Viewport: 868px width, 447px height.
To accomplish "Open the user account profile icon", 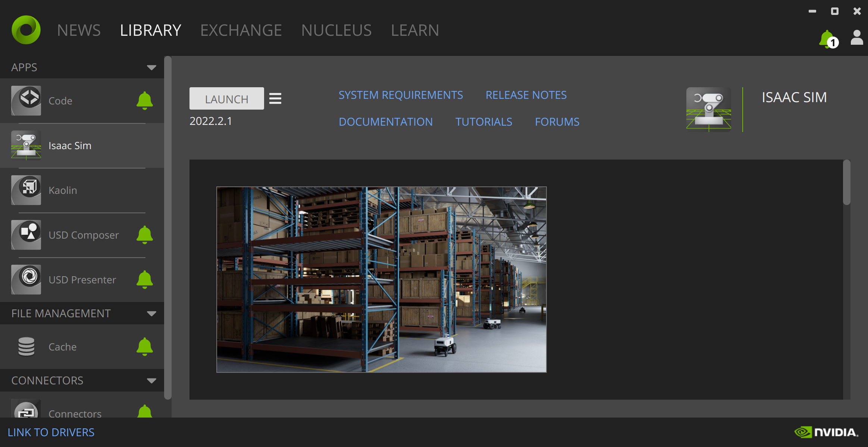I will (857, 38).
